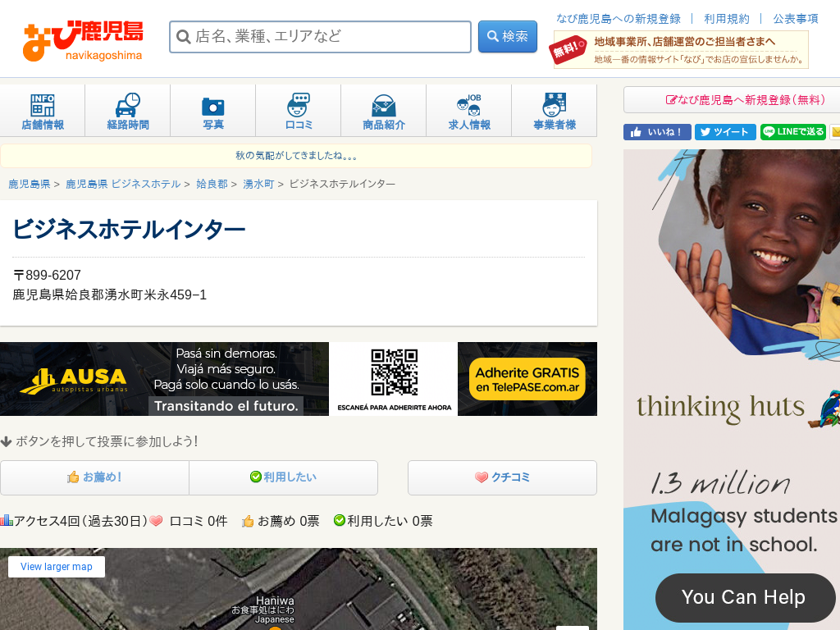Click the QR code in AUSA ad
The image size is (840, 630).
click(395, 372)
